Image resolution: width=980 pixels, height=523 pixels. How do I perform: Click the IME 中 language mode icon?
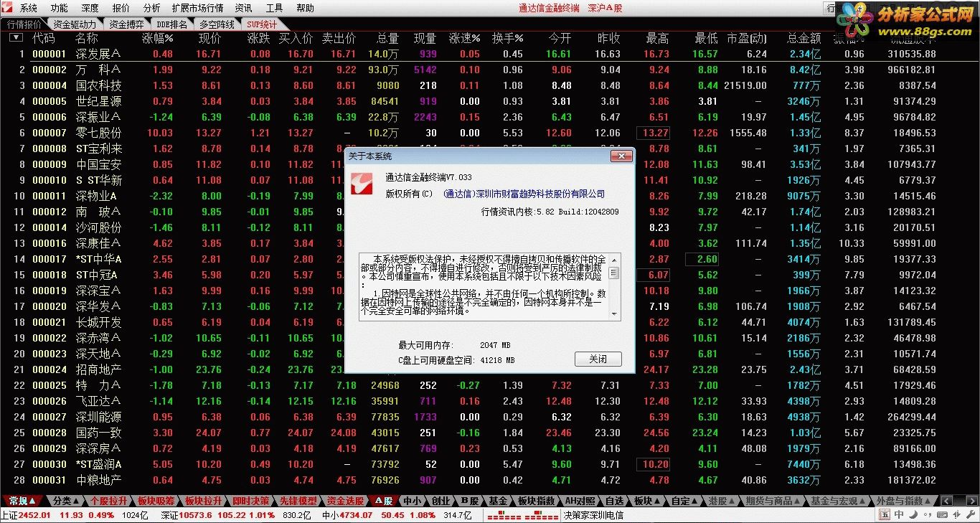click(899, 514)
